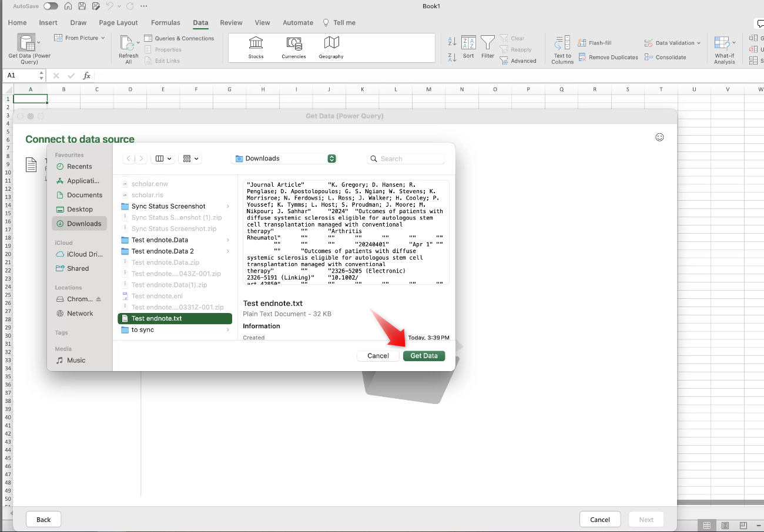Open the Downloads folder location dropdown
This screenshot has width=764, height=532.
[285, 159]
